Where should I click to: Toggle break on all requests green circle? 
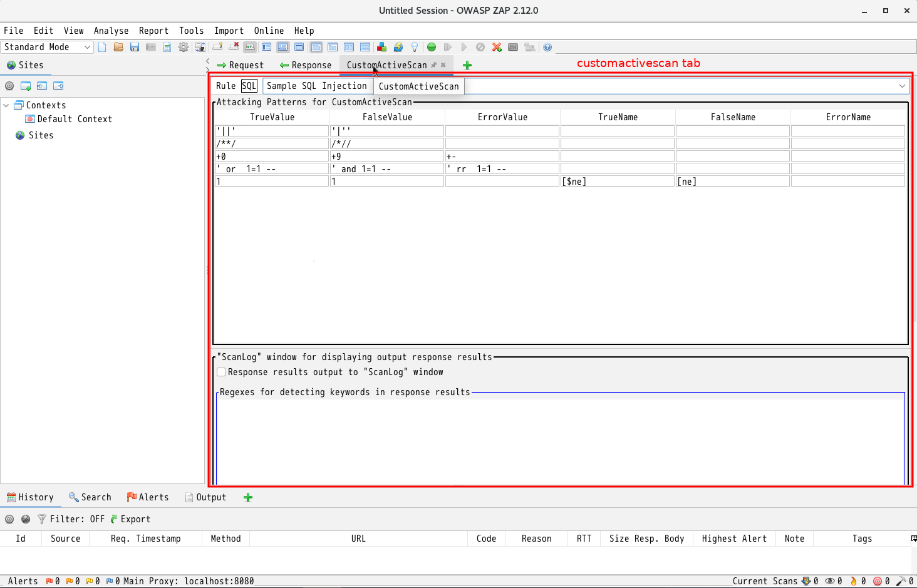point(432,47)
